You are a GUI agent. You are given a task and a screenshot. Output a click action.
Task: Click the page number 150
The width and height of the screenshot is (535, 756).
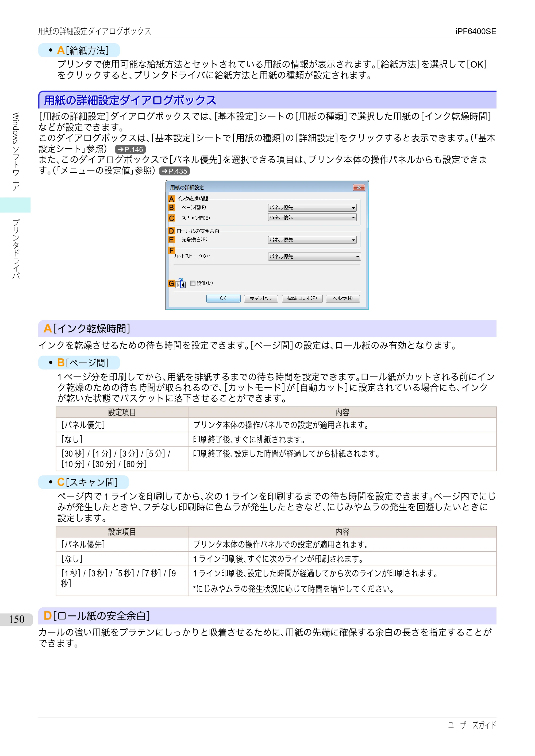pos(17,619)
